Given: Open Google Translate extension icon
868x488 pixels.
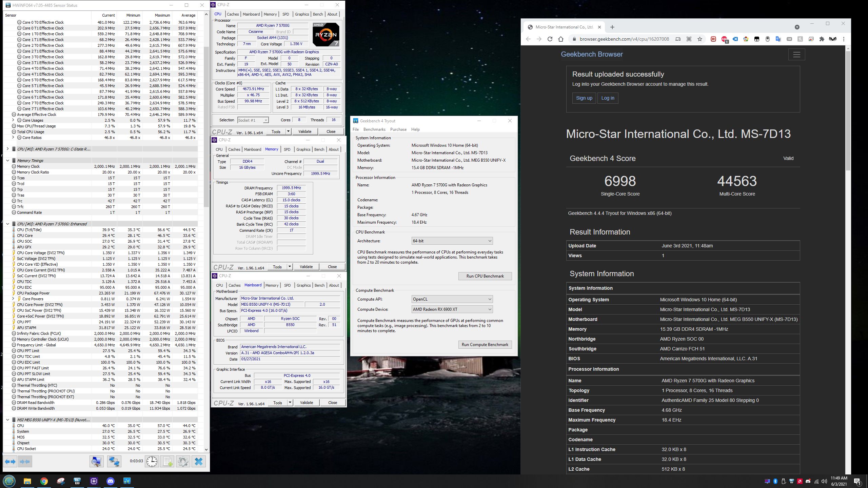Looking at the screenshot, I should click(x=778, y=39).
